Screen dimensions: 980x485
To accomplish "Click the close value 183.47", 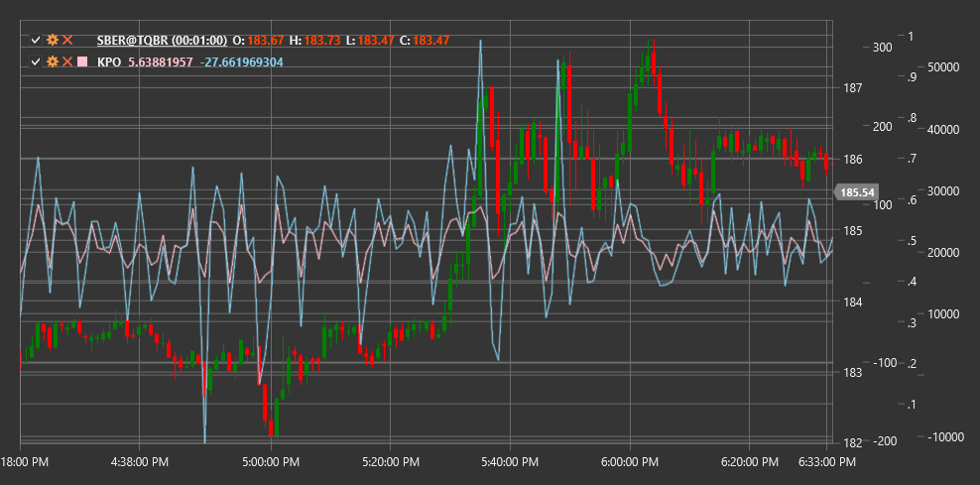I will (x=431, y=41).
